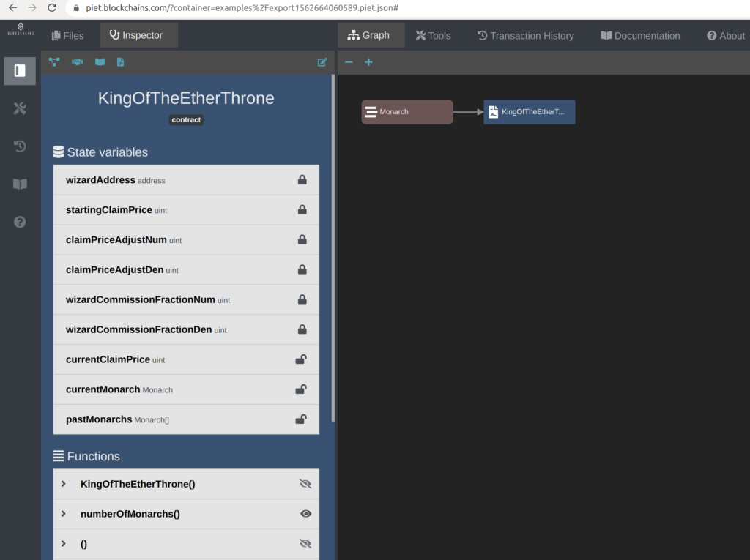
Task: Select the wrench tools icon in the left sidebar
Action: click(19, 108)
